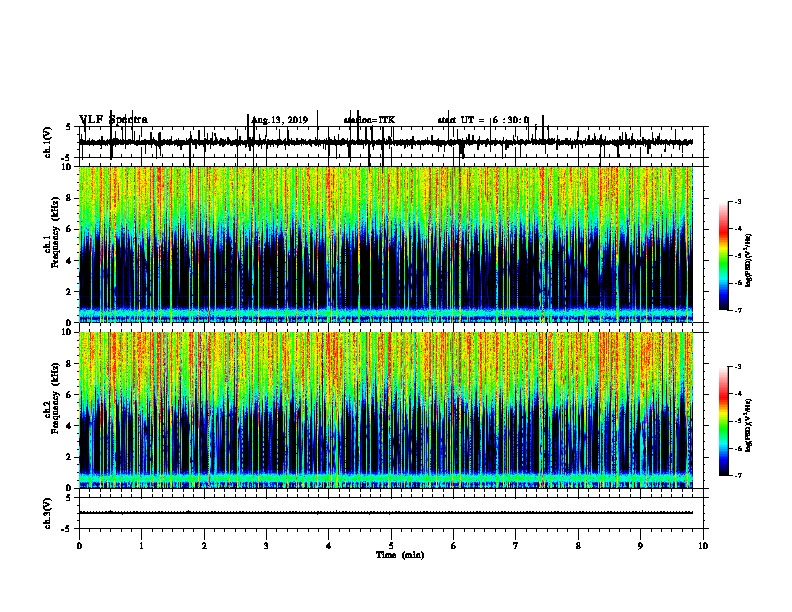This screenshot has width=792, height=612.
Task: Click the ch.1 color bar PSD unit label
Action: pyautogui.click(x=748, y=260)
